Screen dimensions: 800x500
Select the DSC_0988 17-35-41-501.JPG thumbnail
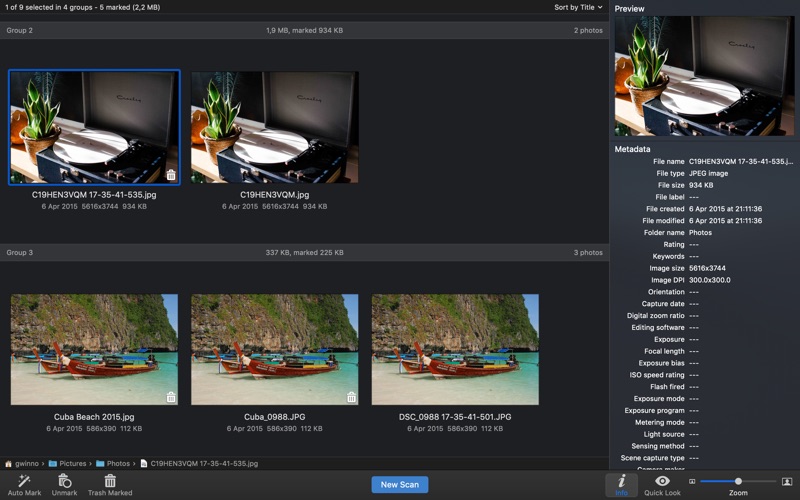click(x=455, y=349)
